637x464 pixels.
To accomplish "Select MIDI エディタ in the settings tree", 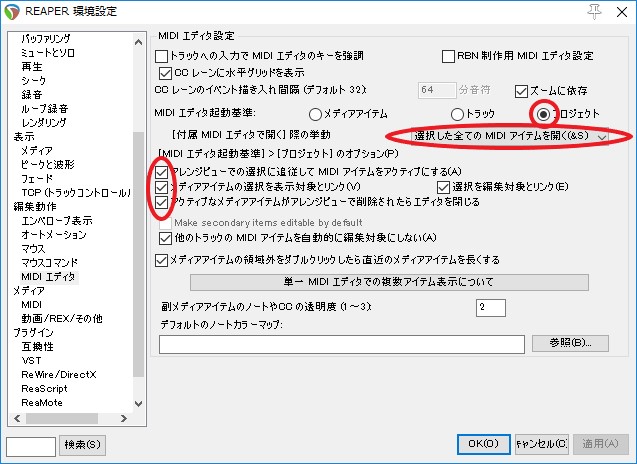I will coord(48,277).
